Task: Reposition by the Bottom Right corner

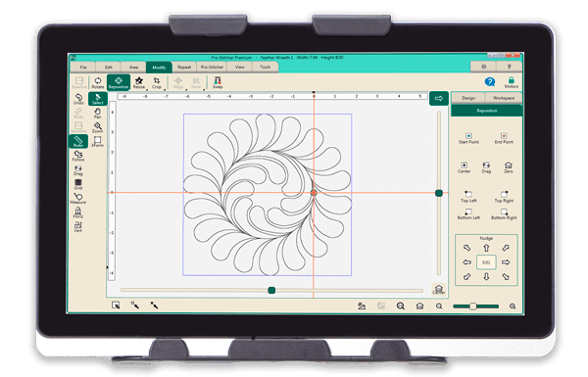Action: (x=504, y=214)
